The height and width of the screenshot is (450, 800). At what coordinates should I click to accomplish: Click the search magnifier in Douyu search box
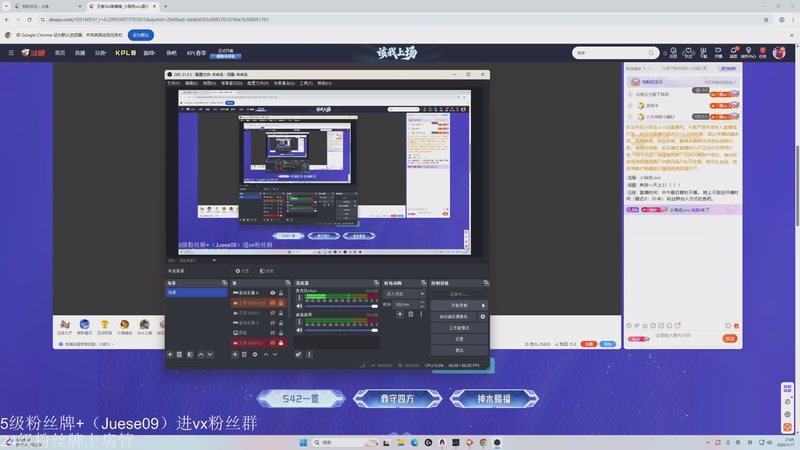pyautogui.click(x=651, y=53)
